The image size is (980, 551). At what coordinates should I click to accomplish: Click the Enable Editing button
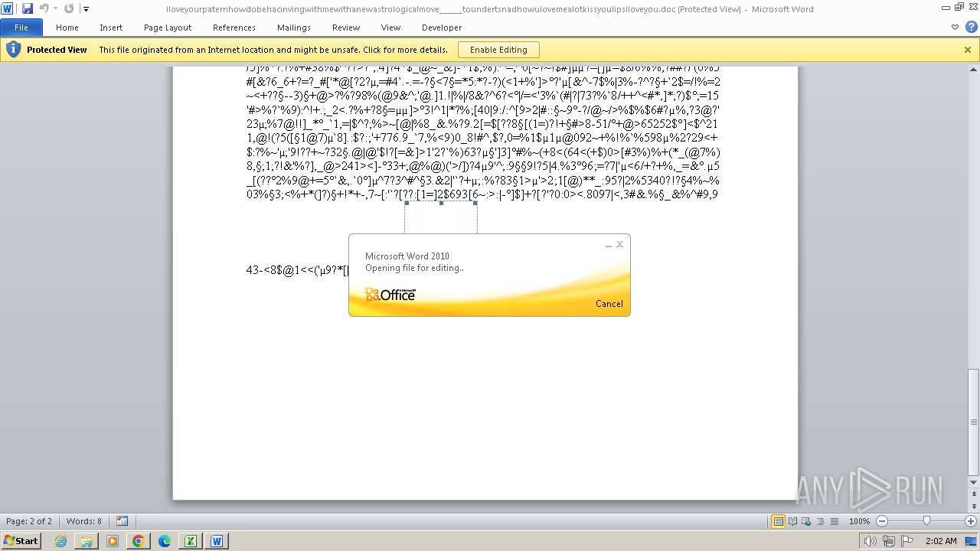tap(498, 50)
